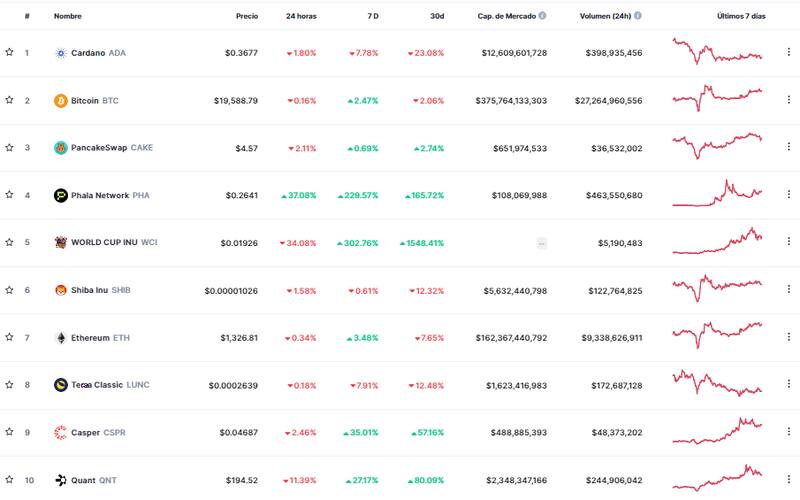
Task: Click the Bitcoin orange logo icon
Action: click(x=60, y=100)
